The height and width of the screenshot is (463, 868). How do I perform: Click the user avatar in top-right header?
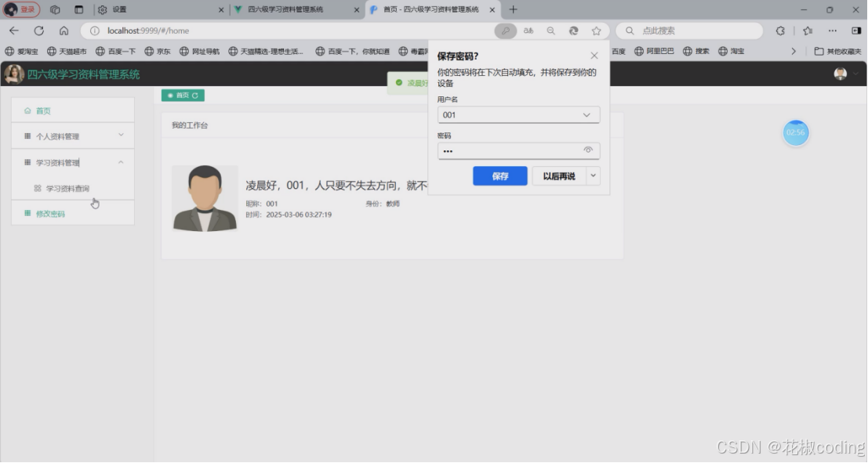(841, 74)
